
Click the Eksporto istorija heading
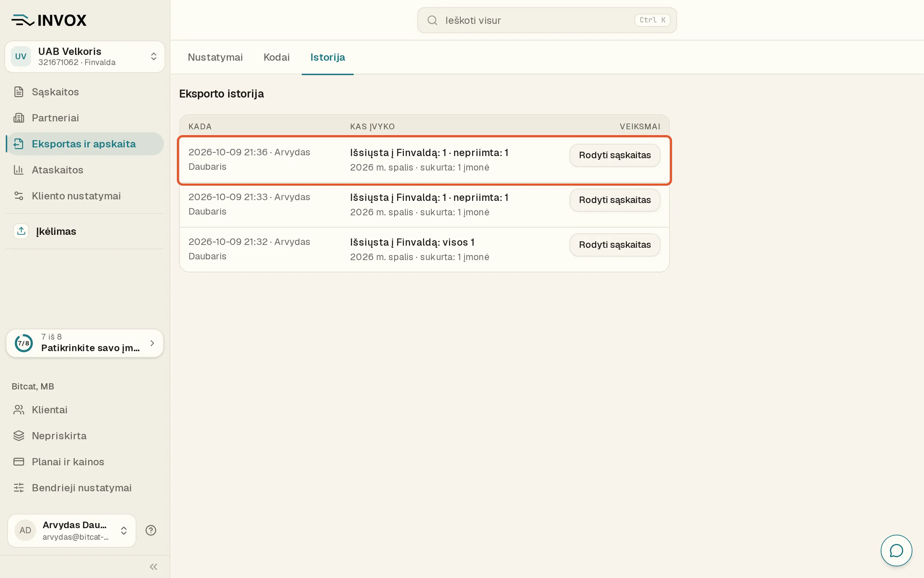pyautogui.click(x=222, y=94)
